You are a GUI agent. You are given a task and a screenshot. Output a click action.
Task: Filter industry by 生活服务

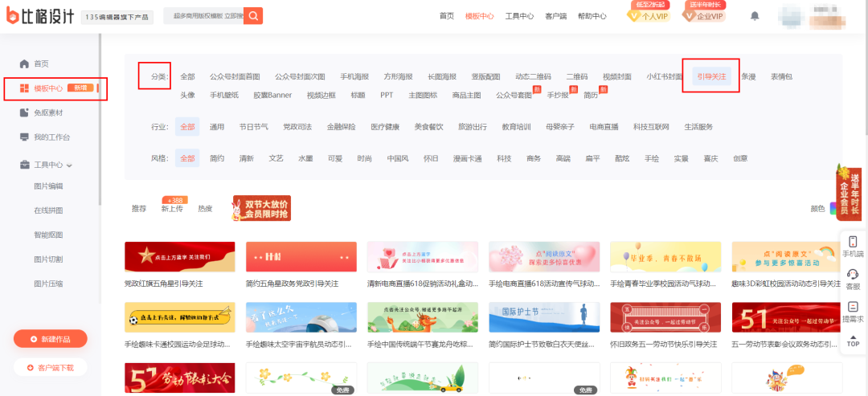(x=698, y=127)
